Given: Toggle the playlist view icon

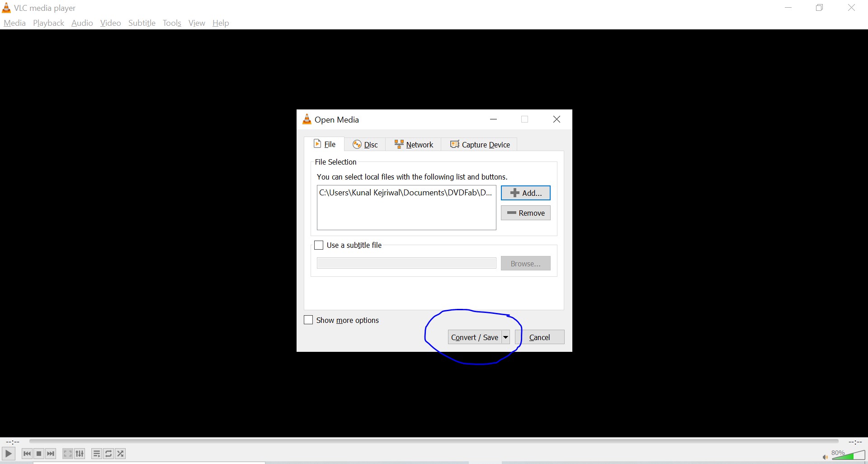Looking at the screenshot, I should (96, 454).
